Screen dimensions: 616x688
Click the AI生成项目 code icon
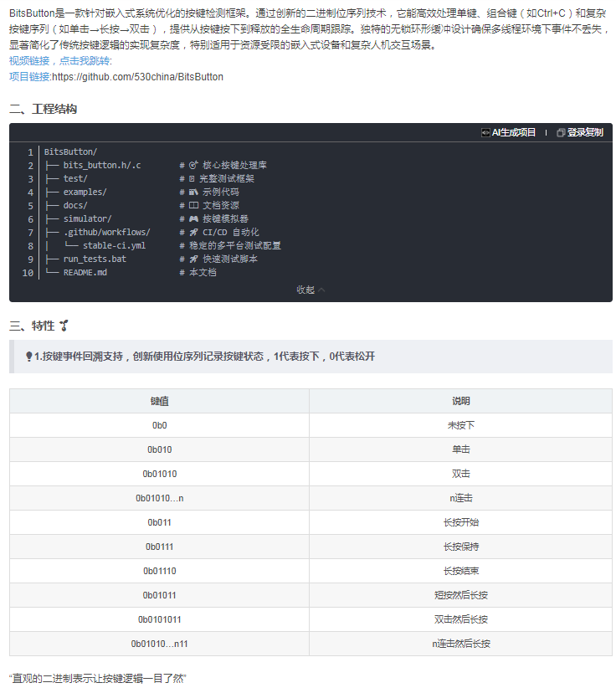coord(485,132)
